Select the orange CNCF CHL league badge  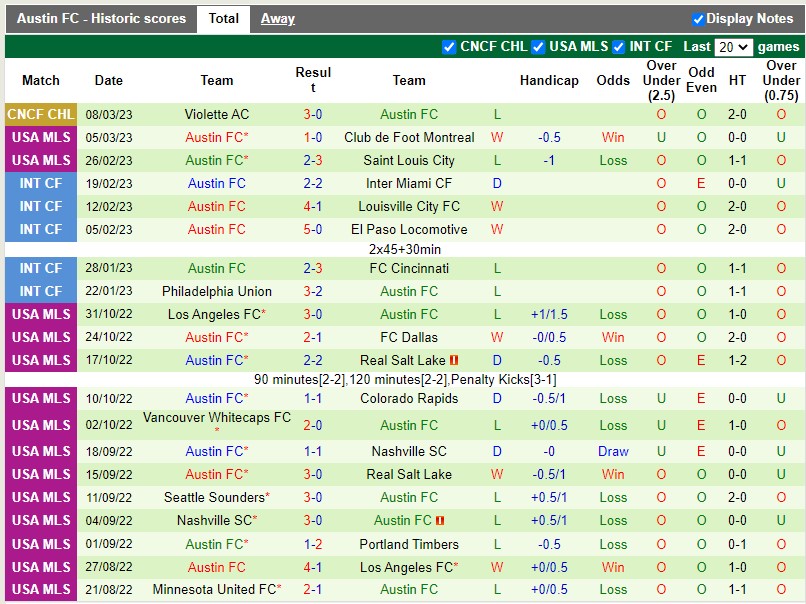click(40, 114)
